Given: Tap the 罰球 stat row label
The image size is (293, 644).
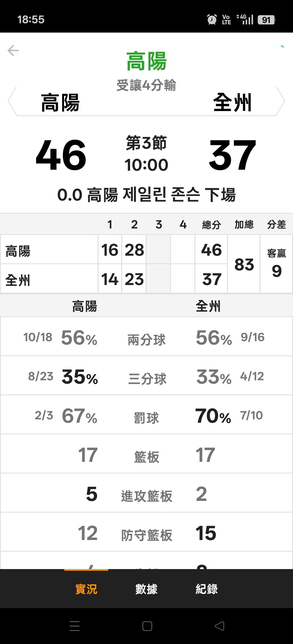Looking at the screenshot, I should (x=146, y=418).
